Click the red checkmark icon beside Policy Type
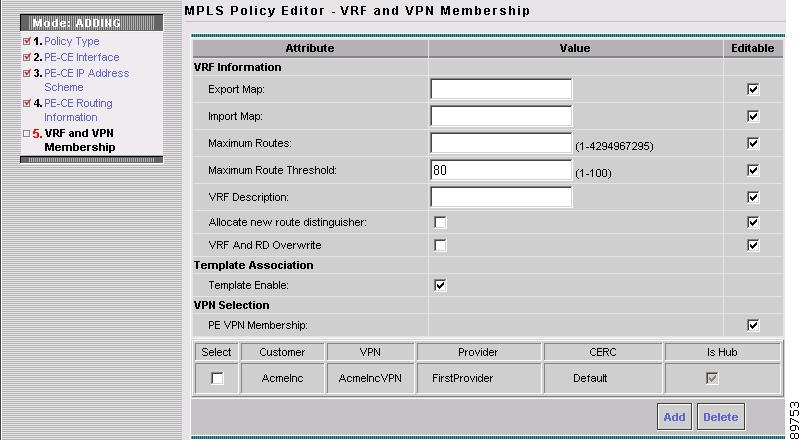This screenshot has height=440, width=802. tap(27, 41)
